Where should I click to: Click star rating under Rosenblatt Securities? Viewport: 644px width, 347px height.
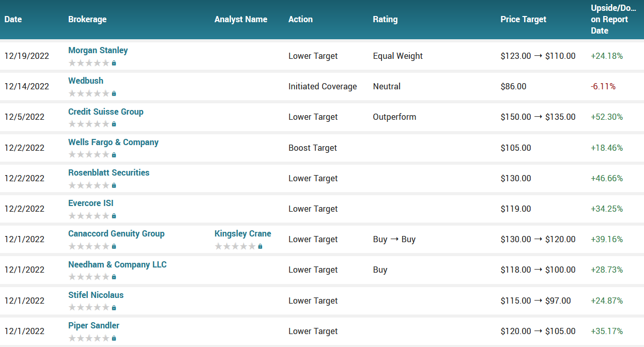pos(89,185)
